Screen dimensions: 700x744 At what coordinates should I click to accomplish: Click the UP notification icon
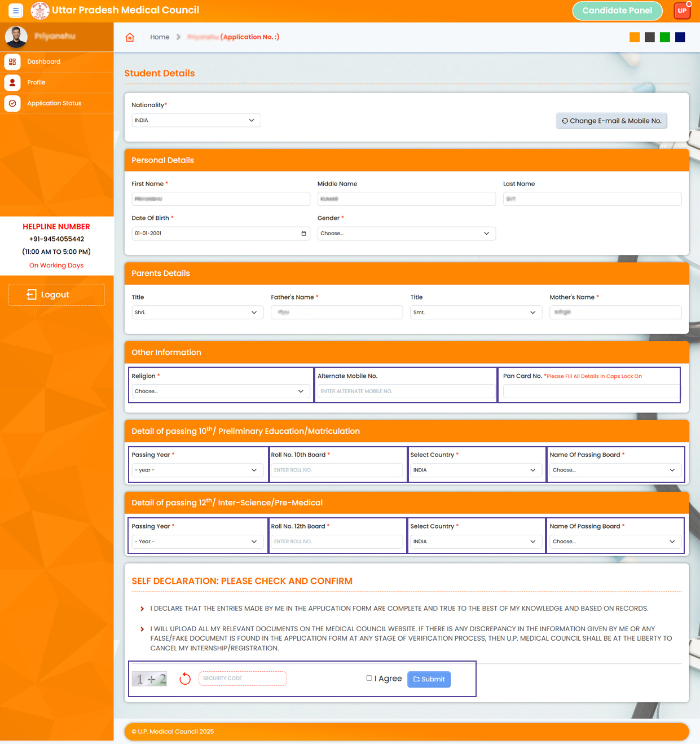pyautogui.click(x=682, y=11)
